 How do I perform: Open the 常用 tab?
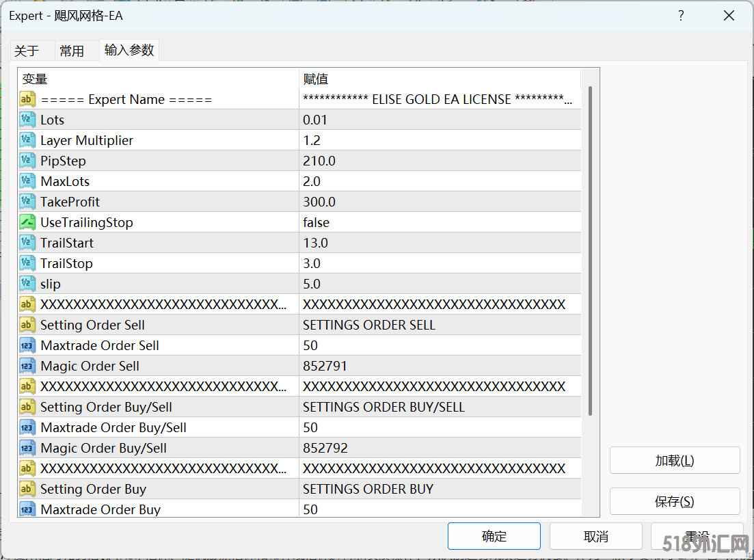[72, 51]
